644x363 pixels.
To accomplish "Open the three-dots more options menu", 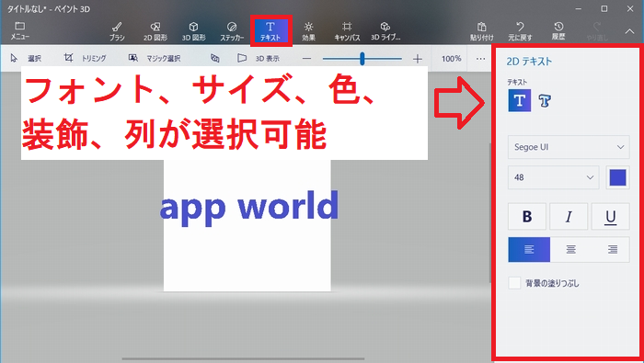I will point(480,59).
